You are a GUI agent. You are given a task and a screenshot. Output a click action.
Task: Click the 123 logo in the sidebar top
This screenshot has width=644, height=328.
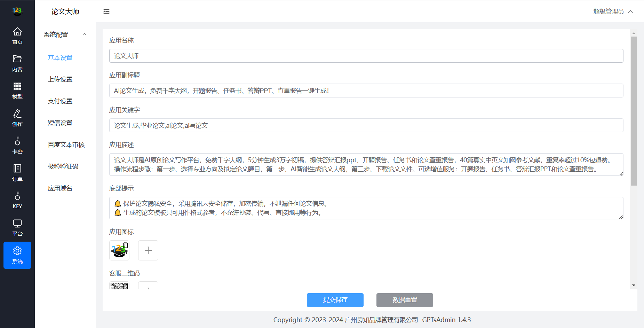coord(17,11)
